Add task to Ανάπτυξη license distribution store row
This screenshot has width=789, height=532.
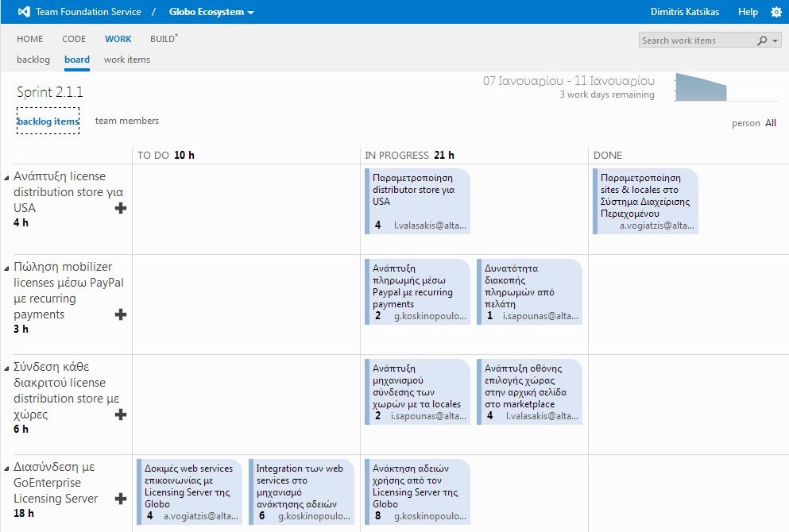[x=121, y=208]
